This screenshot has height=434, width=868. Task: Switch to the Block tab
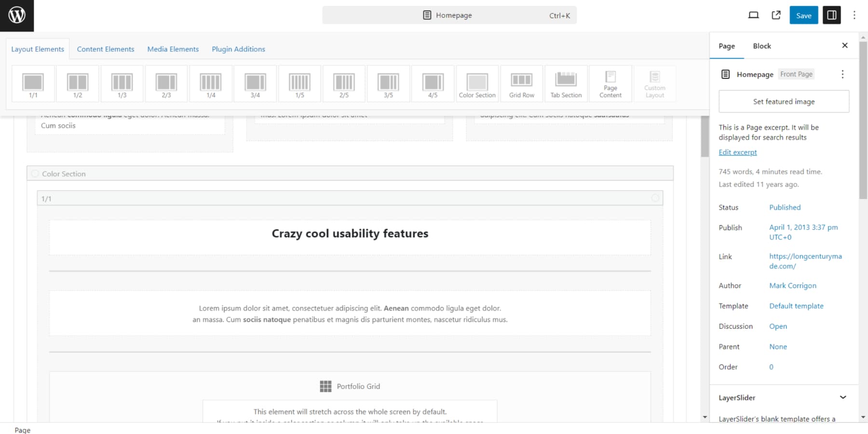[x=761, y=46]
